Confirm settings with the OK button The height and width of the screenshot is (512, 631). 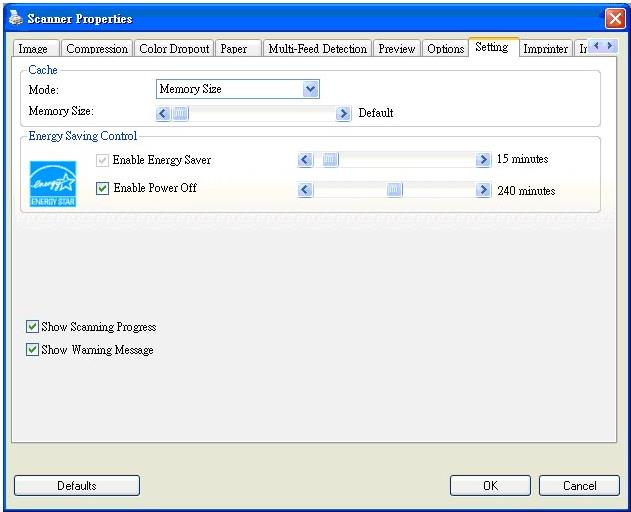coord(490,485)
